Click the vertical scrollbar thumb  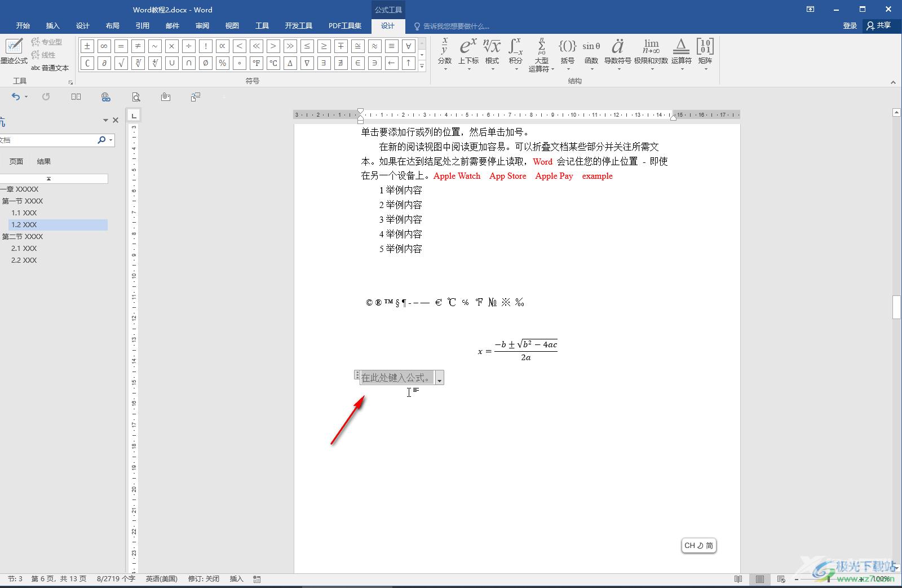point(896,307)
